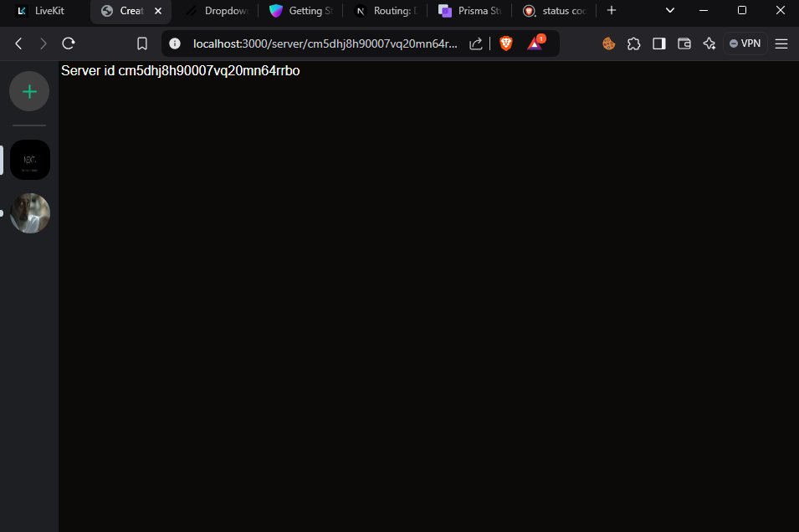This screenshot has width=799, height=532.
Task: Click the VPN button
Action: click(745, 43)
